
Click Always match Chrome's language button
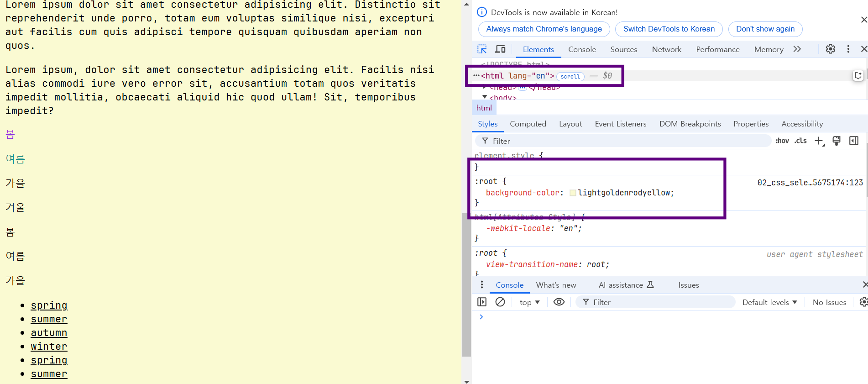544,29
